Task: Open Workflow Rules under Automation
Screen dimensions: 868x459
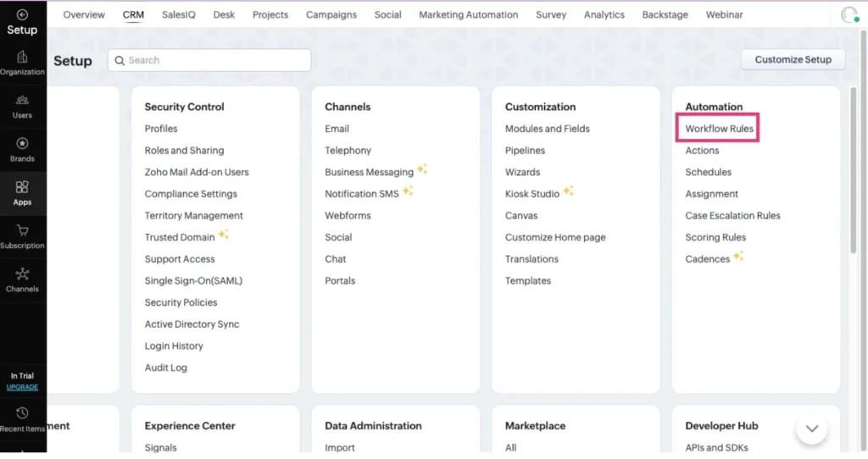Action: click(x=719, y=129)
